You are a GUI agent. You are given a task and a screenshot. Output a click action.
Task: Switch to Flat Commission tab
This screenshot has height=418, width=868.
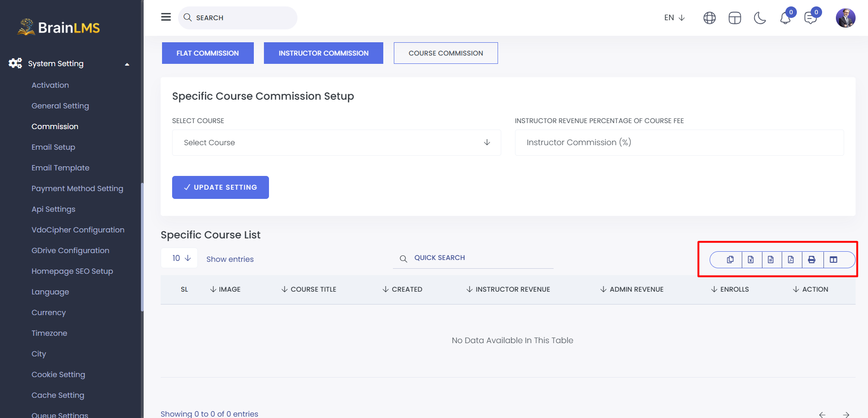(208, 53)
